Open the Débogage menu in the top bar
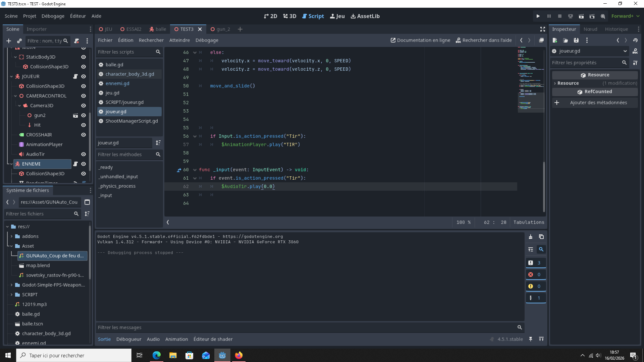This screenshot has width=644, height=362. pyautogui.click(x=53, y=16)
